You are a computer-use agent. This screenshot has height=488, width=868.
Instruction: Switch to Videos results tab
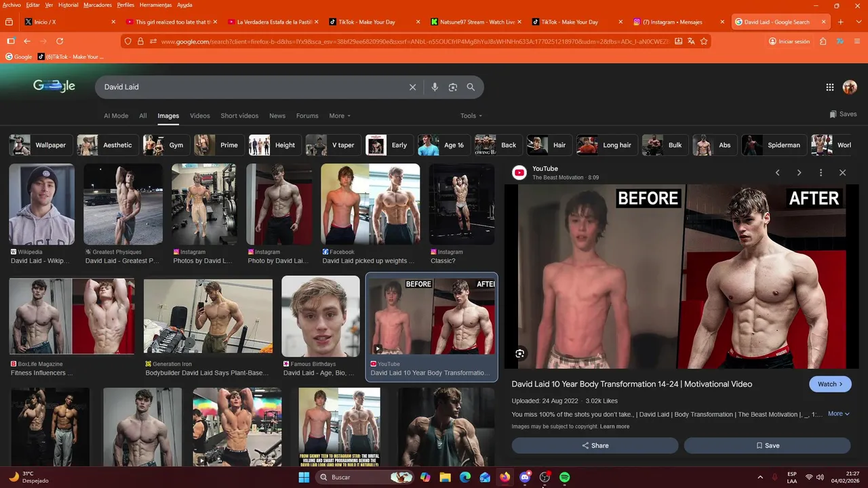[199, 116]
